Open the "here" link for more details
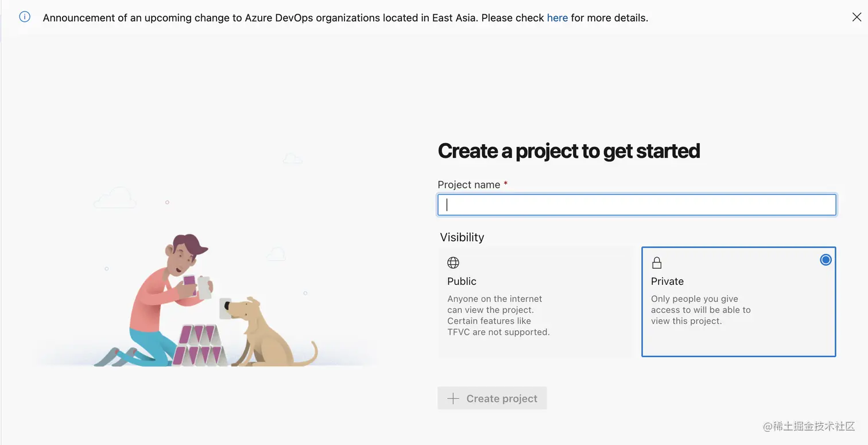 [x=557, y=18]
